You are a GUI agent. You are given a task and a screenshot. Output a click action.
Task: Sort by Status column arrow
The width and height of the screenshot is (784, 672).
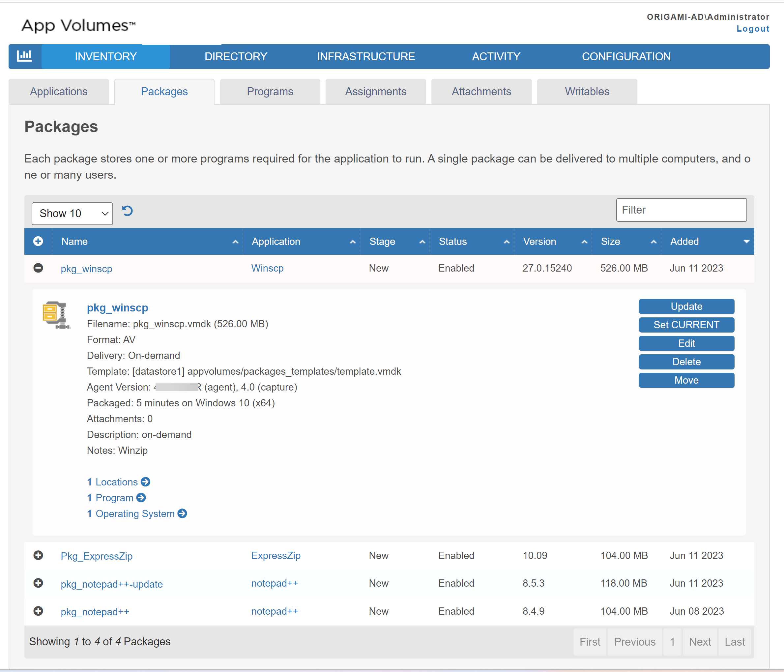[x=507, y=242]
